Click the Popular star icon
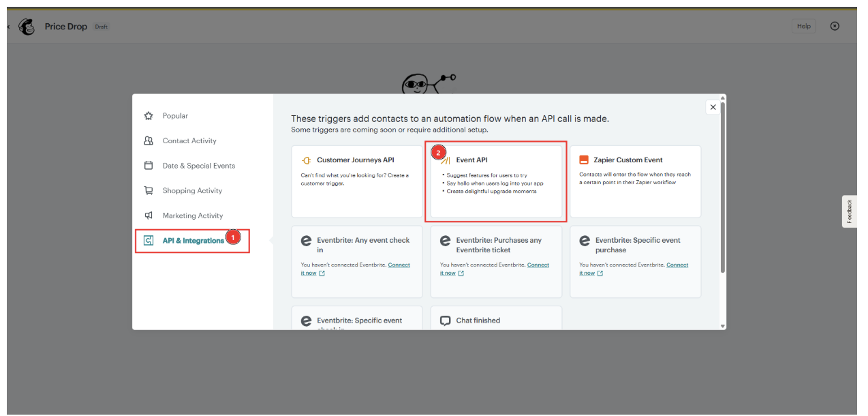The image size is (868, 416). [149, 116]
